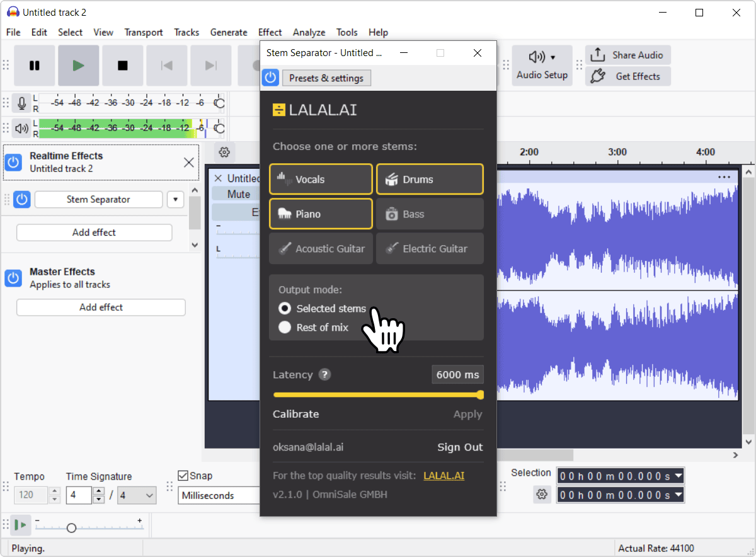Select the Bass stem
The image size is (756, 557).
coord(430,214)
